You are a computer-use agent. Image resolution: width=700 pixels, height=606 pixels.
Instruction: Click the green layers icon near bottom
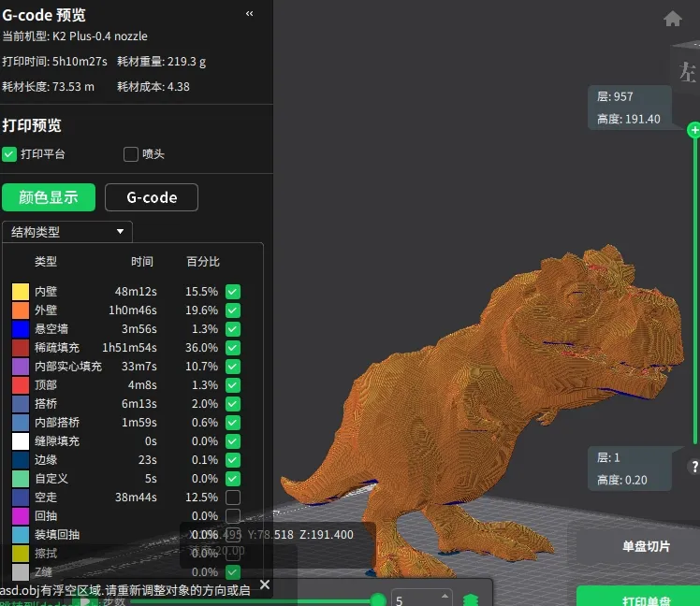[x=471, y=599]
